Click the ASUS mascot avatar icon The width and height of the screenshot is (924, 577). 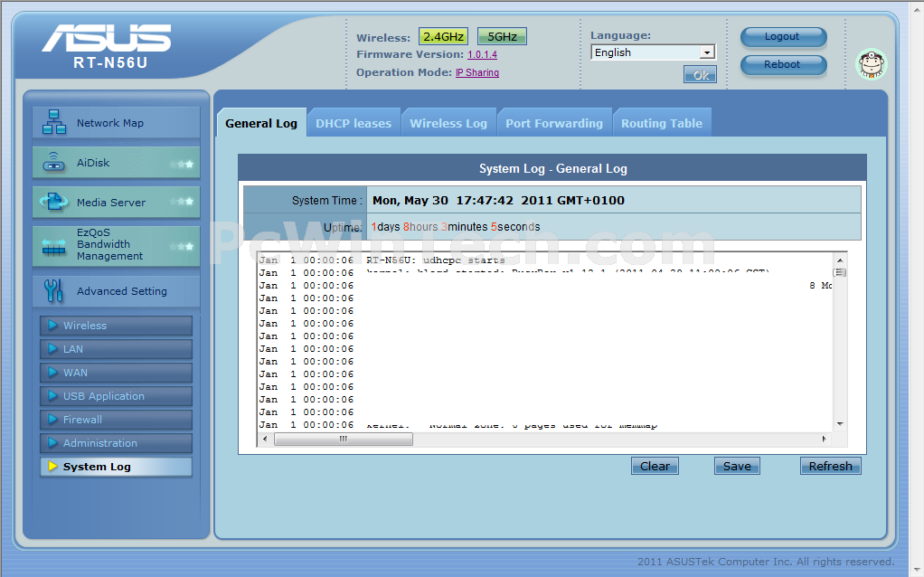871,64
